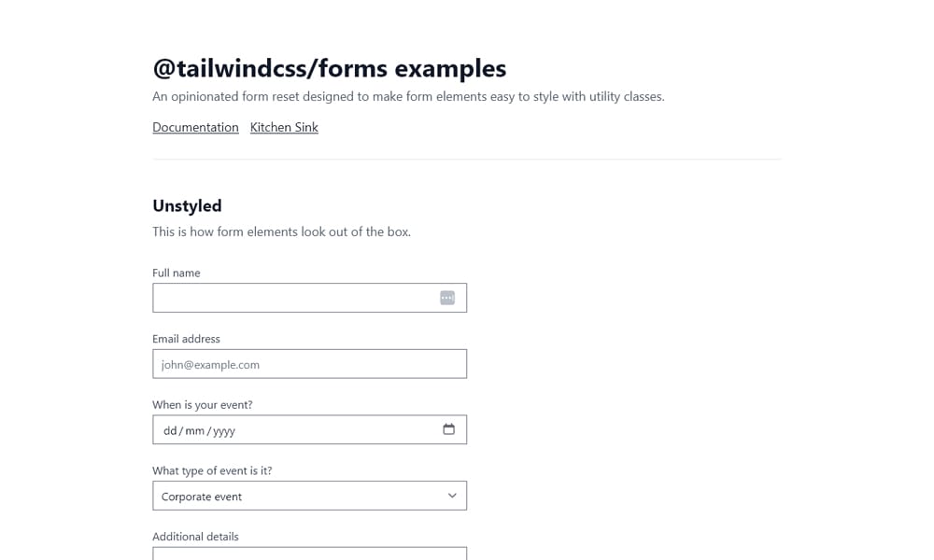Screen dimensions: 934x560
Task: Select the mm month segment of date input
Action: tap(197, 430)
